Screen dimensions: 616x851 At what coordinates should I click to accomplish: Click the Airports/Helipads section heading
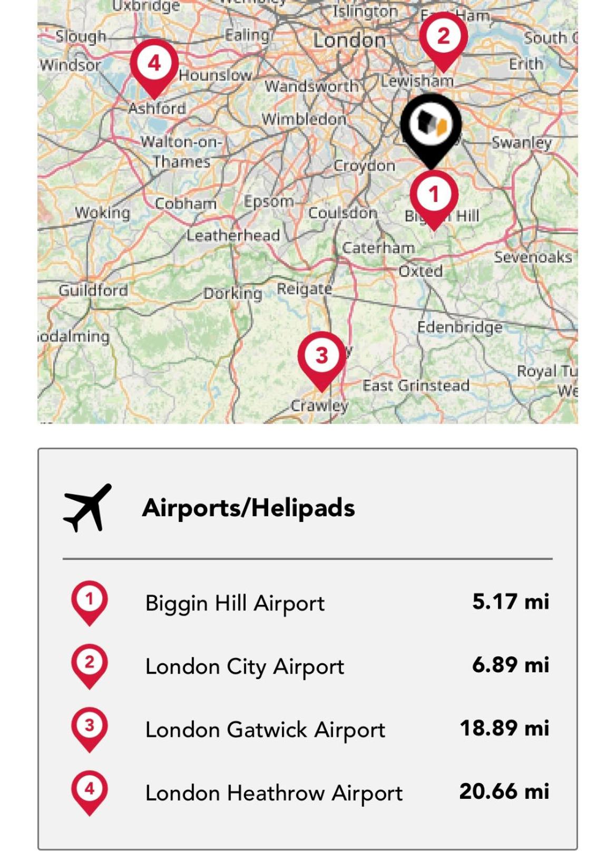pyautogui.click(x=249, y=508)
